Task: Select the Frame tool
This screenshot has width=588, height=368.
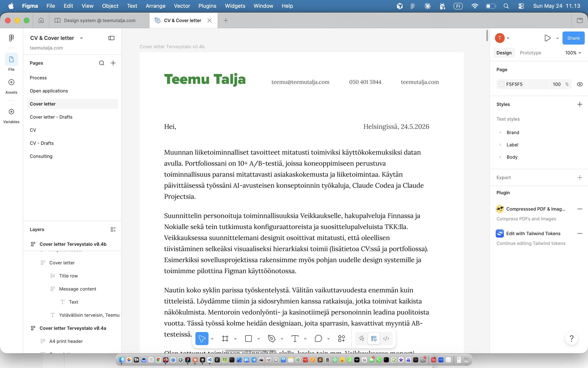Action: (x=225, y=338)
